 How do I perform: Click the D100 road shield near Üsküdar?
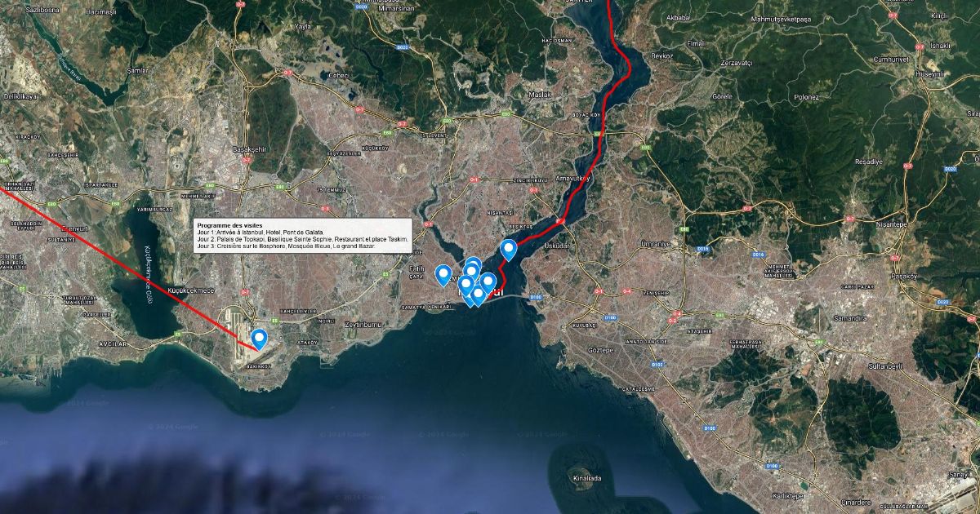click(x=536, y=298)
